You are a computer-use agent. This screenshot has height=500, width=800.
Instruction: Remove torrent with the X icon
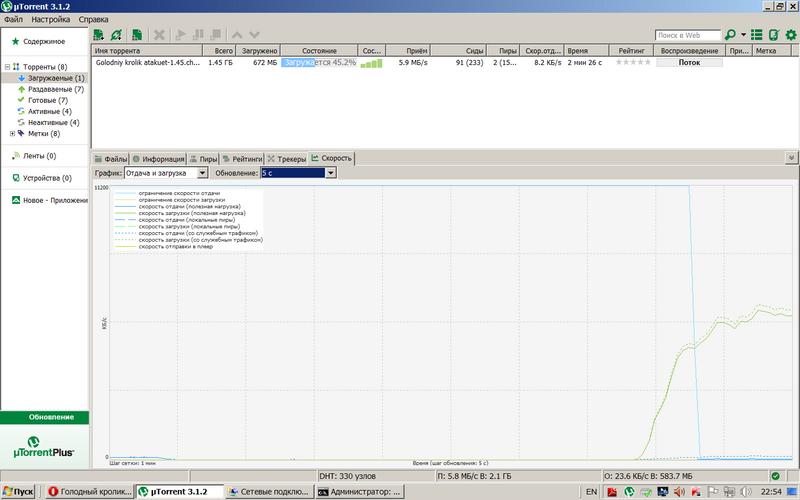[x=159, y=35]
